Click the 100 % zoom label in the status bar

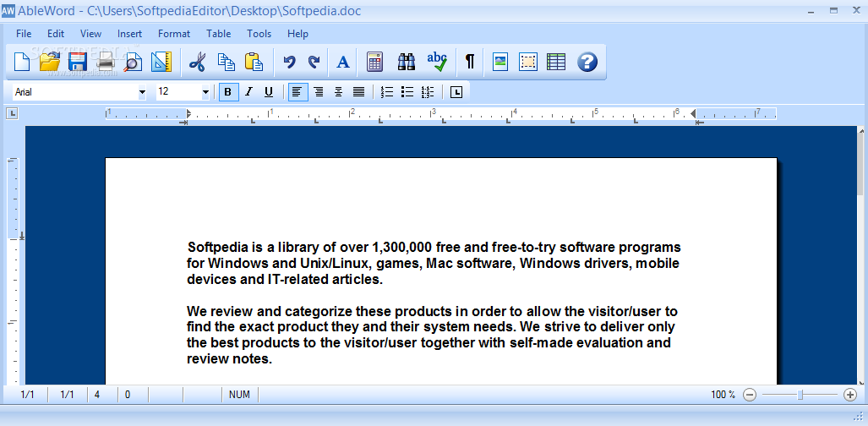click(723, 395)
